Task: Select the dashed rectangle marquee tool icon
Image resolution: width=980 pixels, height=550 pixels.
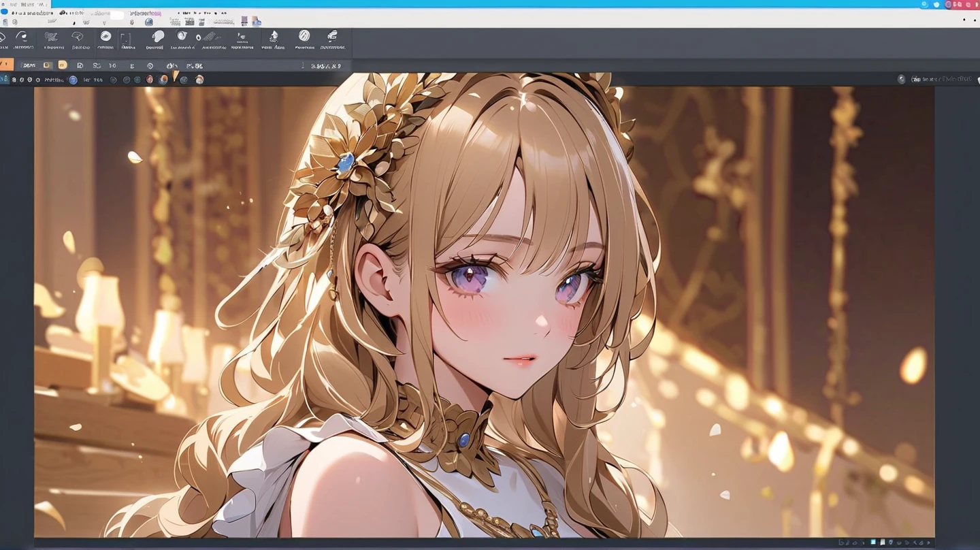Action: [126, 39]
